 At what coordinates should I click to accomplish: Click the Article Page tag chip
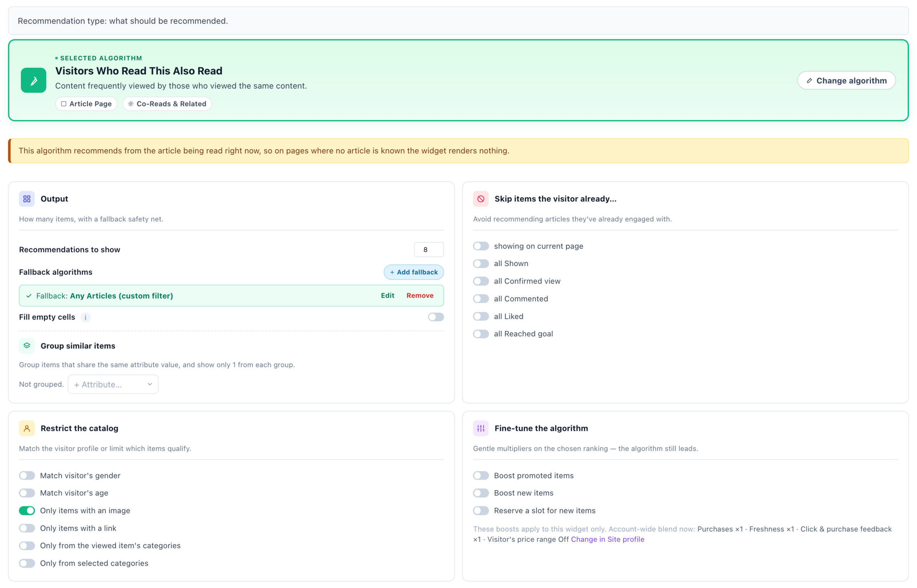pyautogui.click(x=86, y=104)
